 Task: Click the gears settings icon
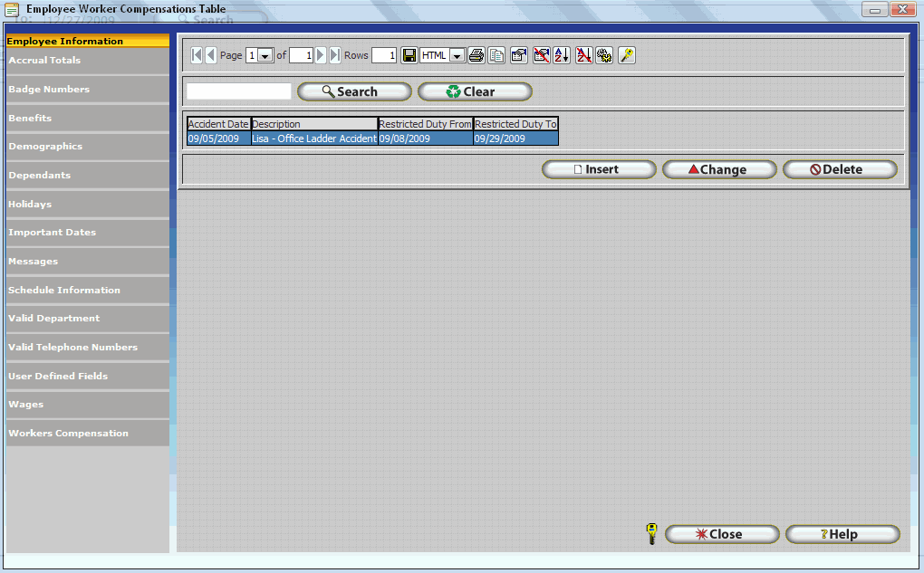point(604,55)
